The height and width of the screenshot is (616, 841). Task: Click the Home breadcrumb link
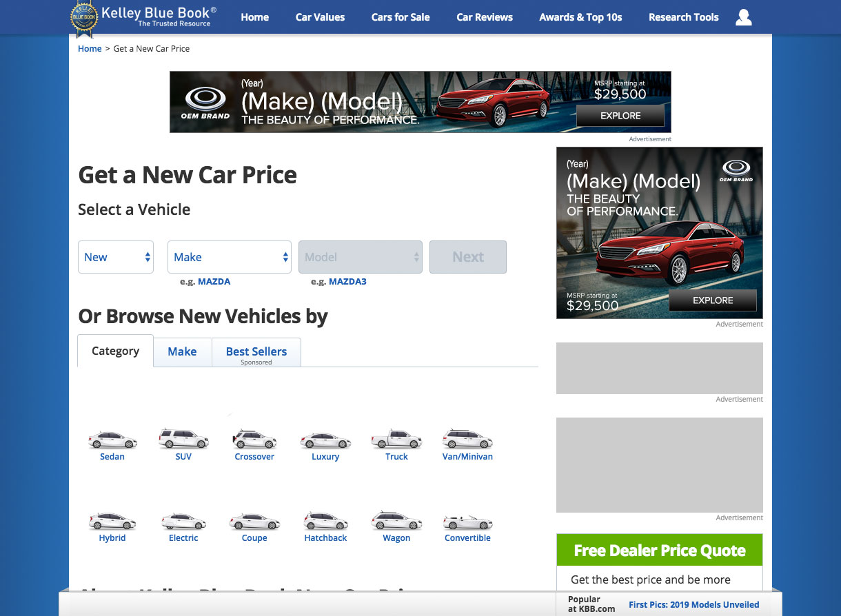90,49
